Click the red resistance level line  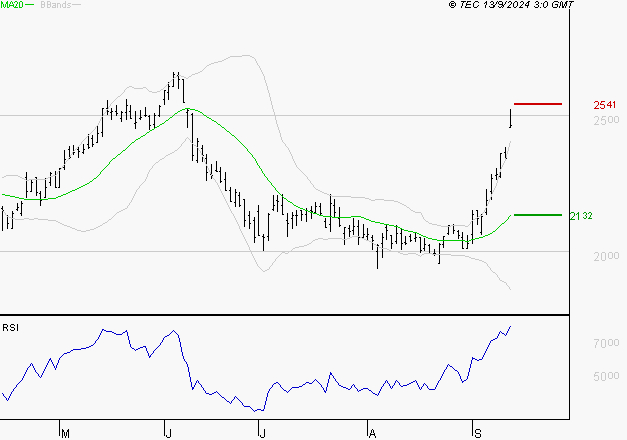tap(538, 104)
